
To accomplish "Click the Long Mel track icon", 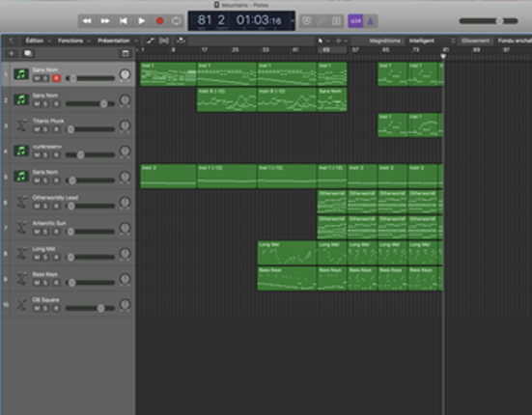I will point(21,253).
